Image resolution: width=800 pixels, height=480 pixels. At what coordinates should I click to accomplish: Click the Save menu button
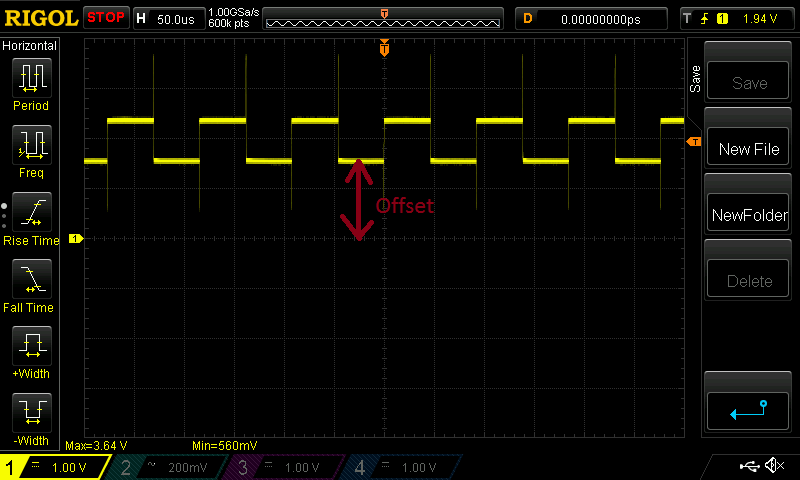[x=748, y=82]
